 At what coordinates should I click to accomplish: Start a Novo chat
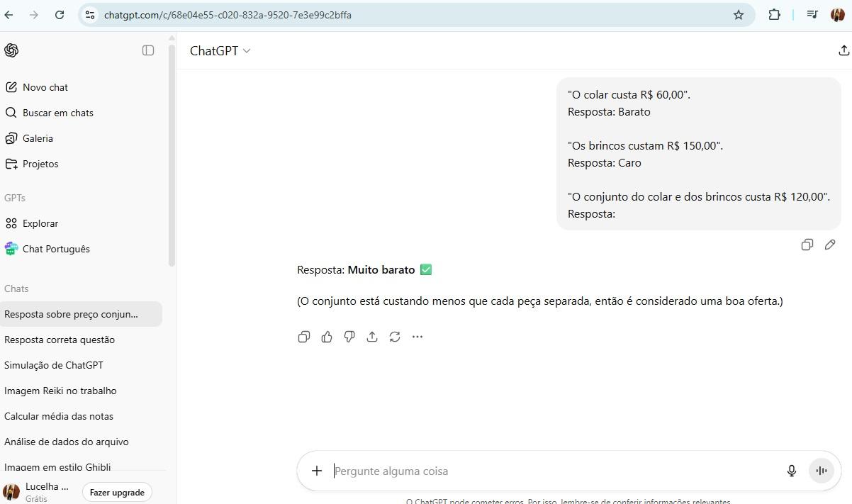[x=45, y=87]
